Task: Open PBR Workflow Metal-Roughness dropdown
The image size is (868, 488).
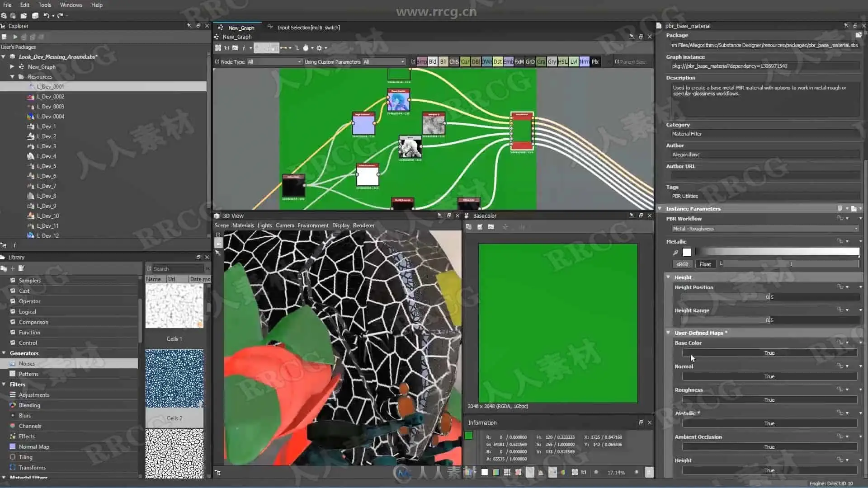Action: [x=765, y=229]
